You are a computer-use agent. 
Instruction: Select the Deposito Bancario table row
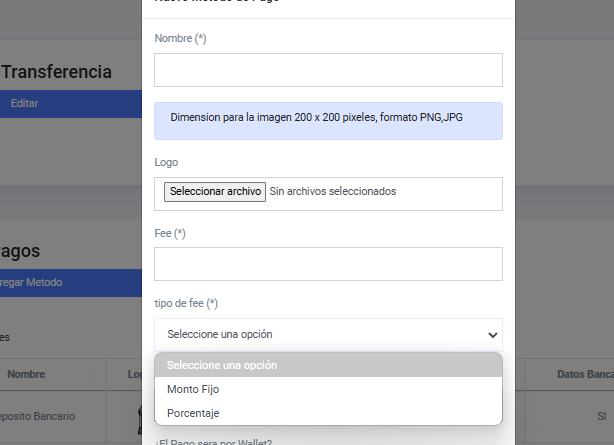40,415
